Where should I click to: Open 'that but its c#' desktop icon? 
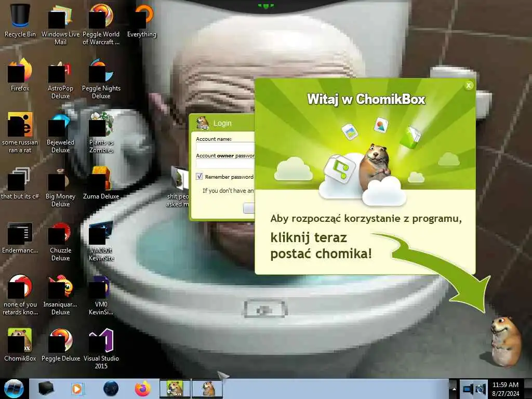tap(20, 182)
